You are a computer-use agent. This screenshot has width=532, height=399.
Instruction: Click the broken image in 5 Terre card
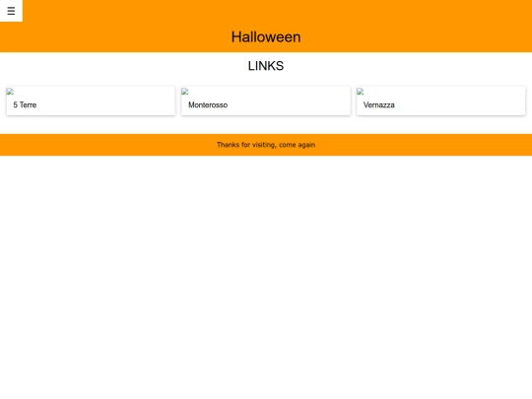pos(10,92)
